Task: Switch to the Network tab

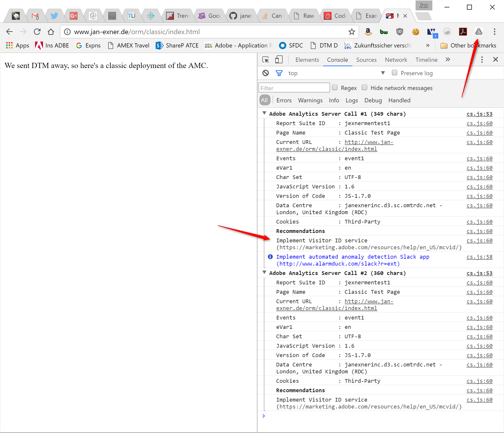Action: click(396, 60)
